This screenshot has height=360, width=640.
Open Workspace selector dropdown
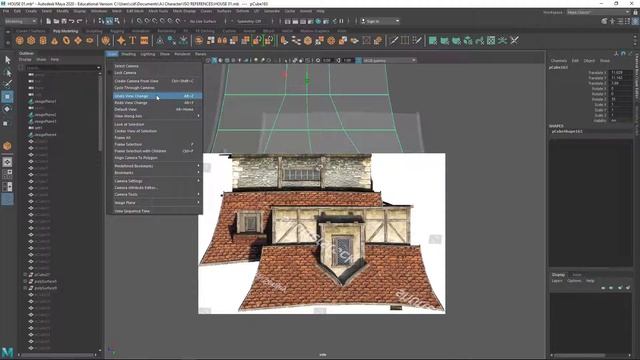(x=598, y=12)
